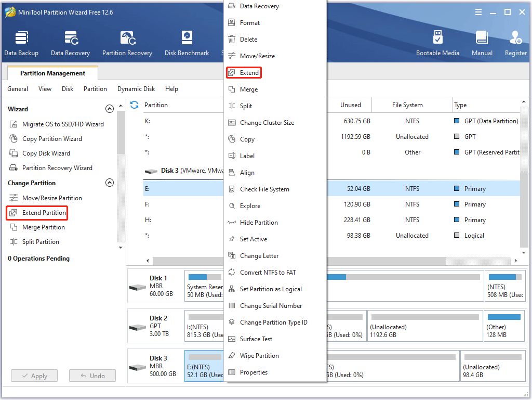532x400 pixels.
Task: Open Partition Recovery in the toolbar
Action: 127,43
